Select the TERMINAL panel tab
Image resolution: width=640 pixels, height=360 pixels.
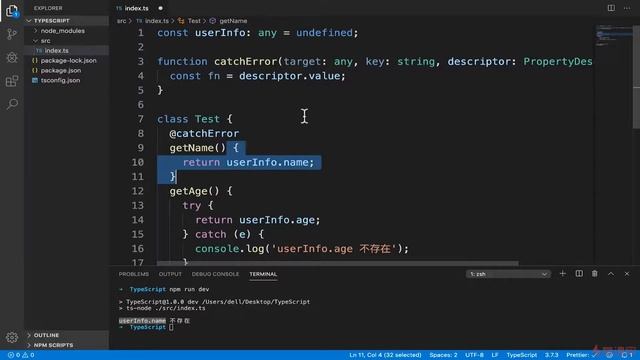tap(263, 274)
